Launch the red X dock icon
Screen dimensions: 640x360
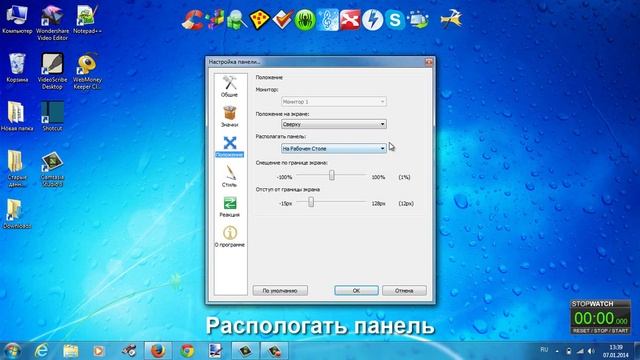[x=350, y=20]
